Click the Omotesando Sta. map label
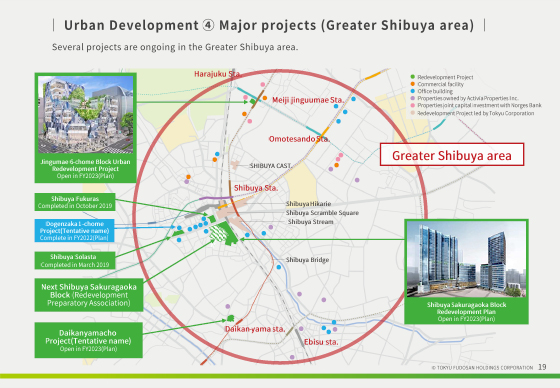 299,139
